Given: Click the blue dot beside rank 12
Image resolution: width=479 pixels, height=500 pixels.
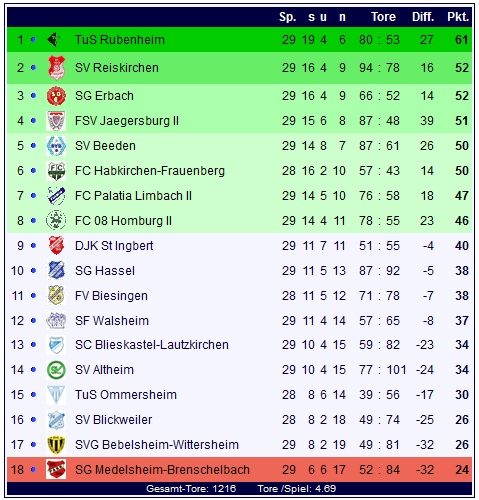Looking at the screenshot, I should click(x=33, y=321).
